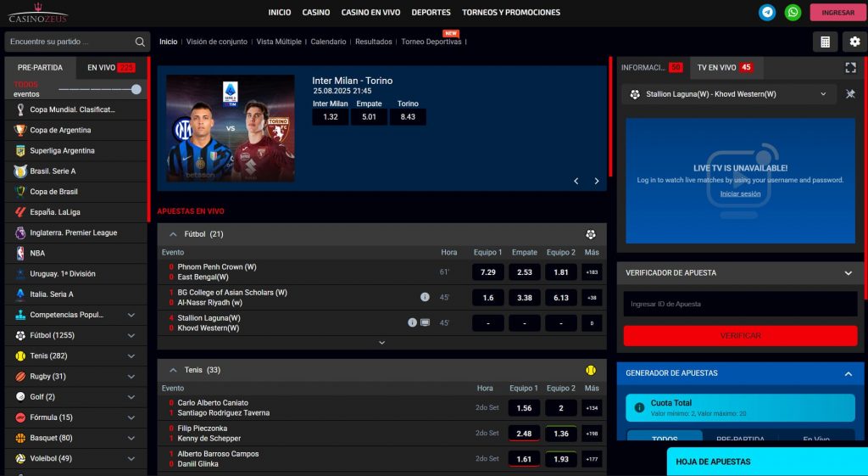Image resolution: width=868 pixels, height=476 pixels.
Task: Expand live TV to fullscreen
Action: 850,68
